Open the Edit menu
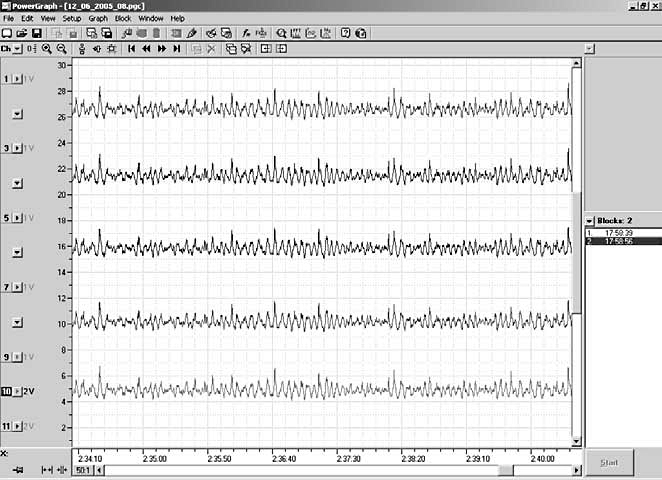 (x=27, y=19)
